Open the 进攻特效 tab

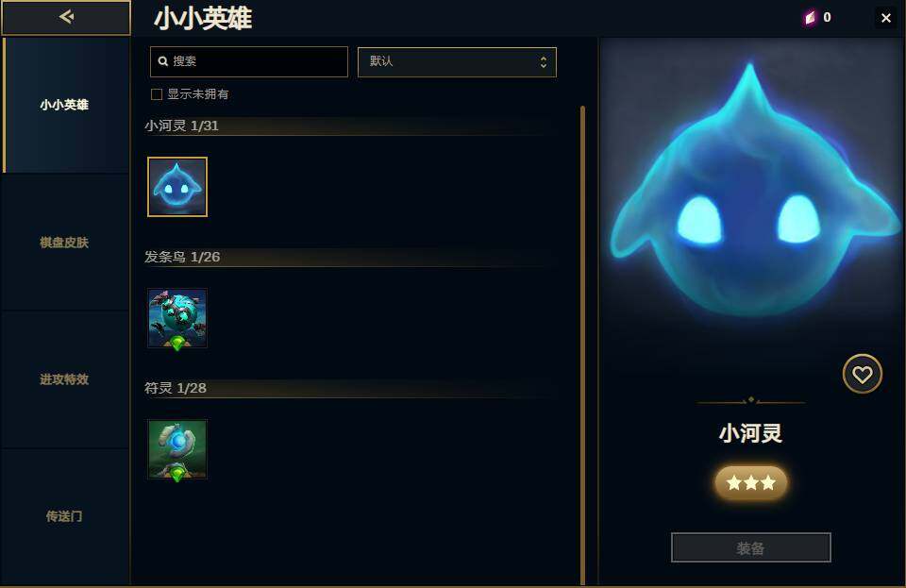tap(64, 379)
